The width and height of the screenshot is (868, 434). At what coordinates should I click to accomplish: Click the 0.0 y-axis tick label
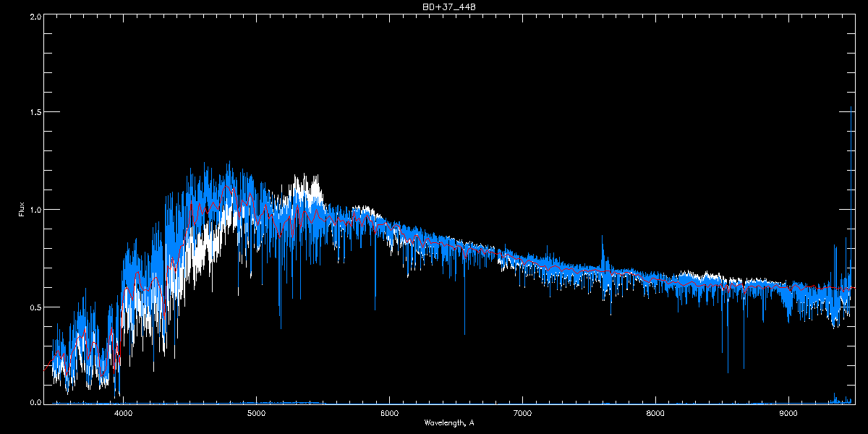(35, 402)
